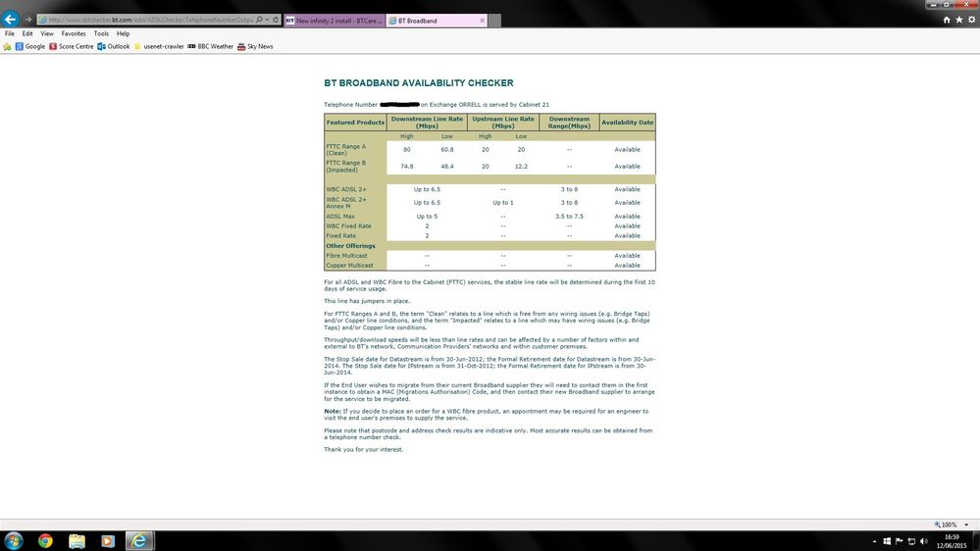Click the Up to 1 upstream value
This screenshot has height=551, width=980.
[503, 203]
